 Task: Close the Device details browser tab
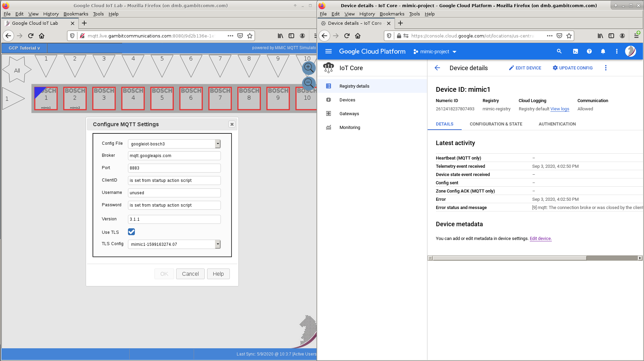(x=388, y=23)
